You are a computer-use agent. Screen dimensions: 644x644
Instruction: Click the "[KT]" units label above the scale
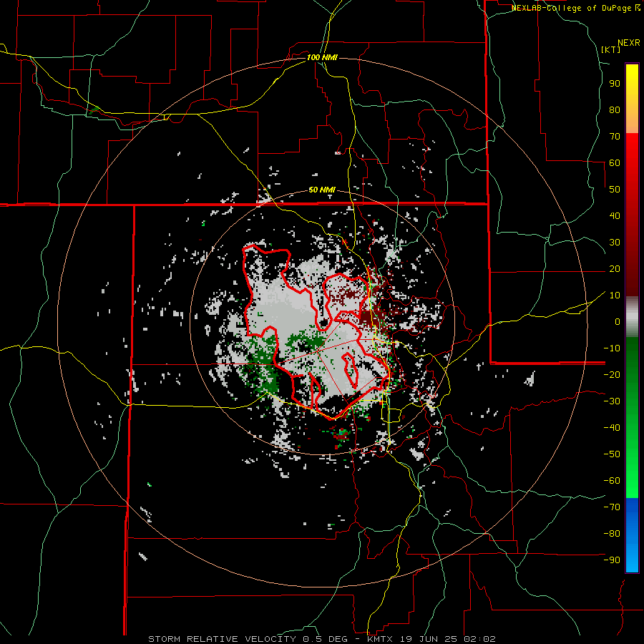click(611, 49)
